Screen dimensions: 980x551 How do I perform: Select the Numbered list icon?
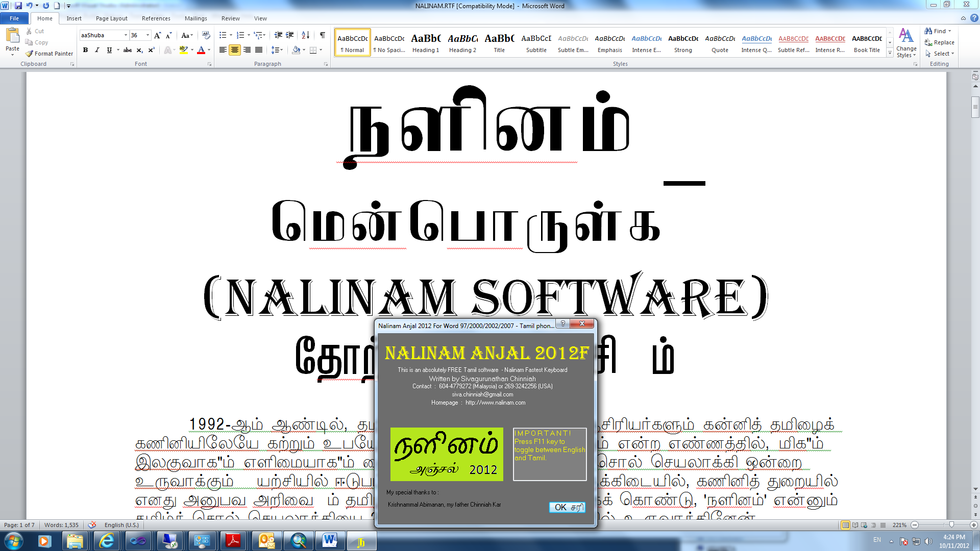240,35
